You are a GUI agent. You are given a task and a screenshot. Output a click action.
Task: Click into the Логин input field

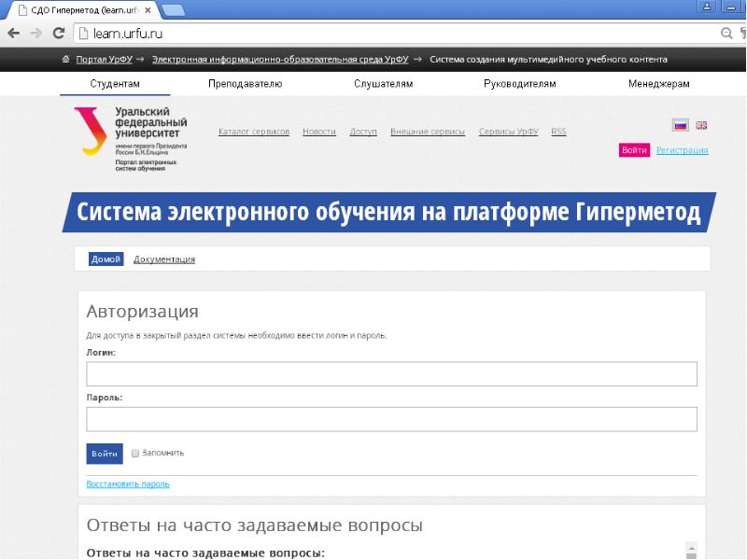(x=391, y=374)
